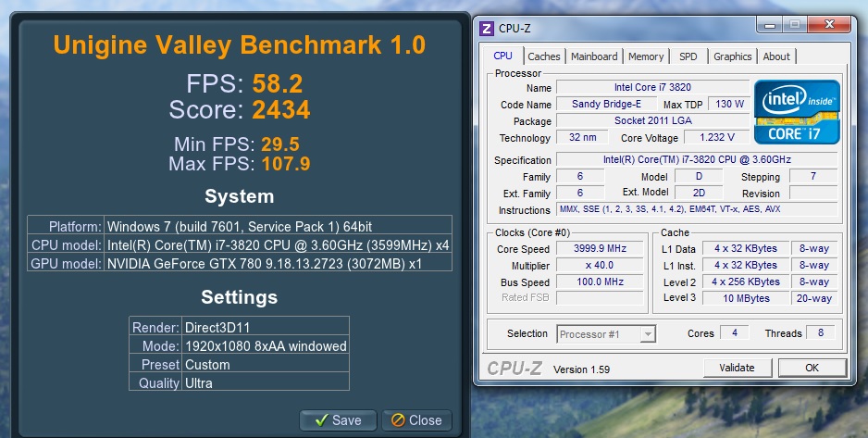Image resolution: width=868 pixels, height=438 pixels.
Task: Click the Multiplier value 'x 40.0'
Action: coord(600,265)
